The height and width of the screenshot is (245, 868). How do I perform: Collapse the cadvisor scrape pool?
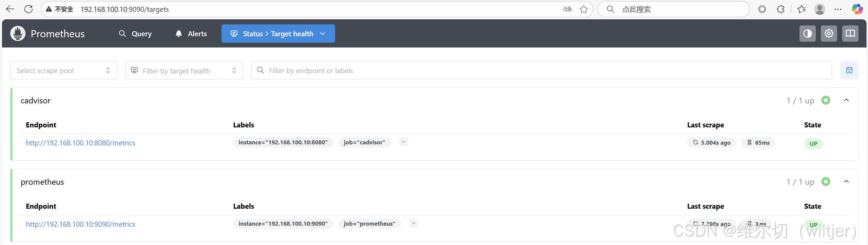point(847,100)
